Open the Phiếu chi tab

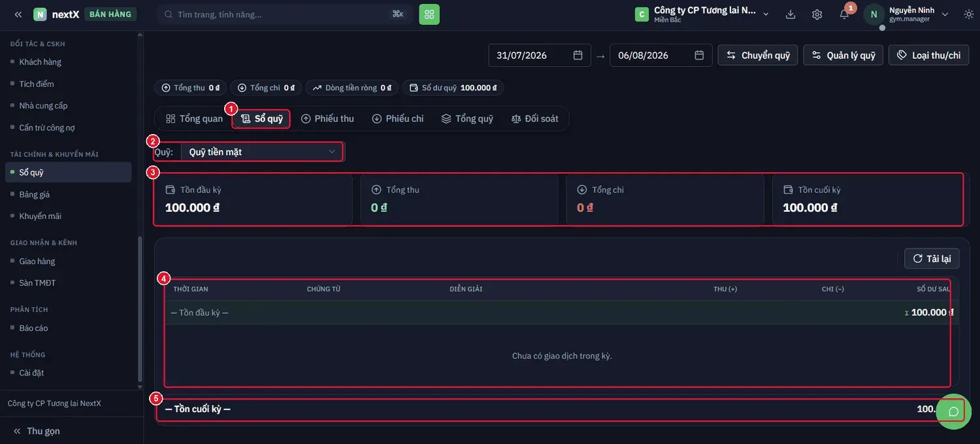(398, 118)
